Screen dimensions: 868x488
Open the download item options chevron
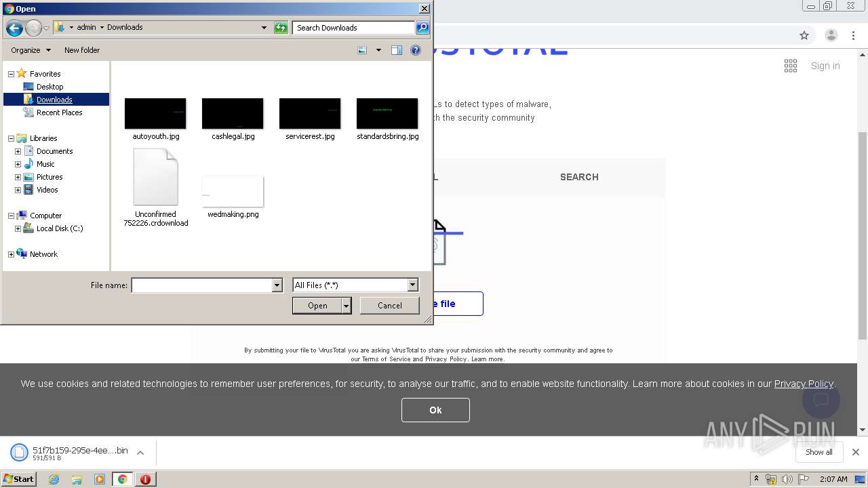tap(140, 453)
